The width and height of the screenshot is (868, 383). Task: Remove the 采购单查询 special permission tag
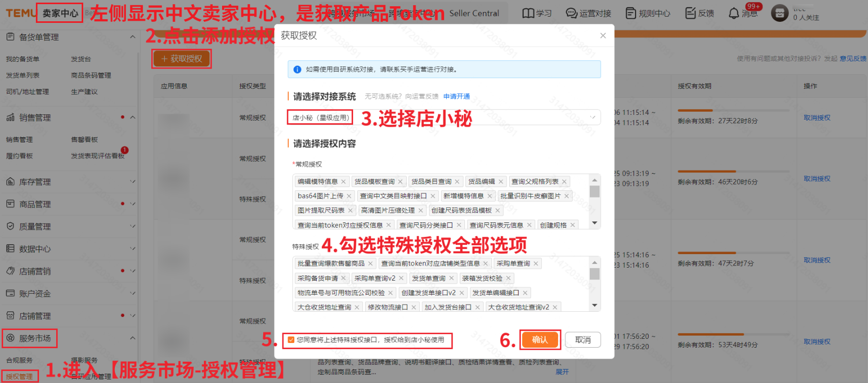[x=536, y=263]
